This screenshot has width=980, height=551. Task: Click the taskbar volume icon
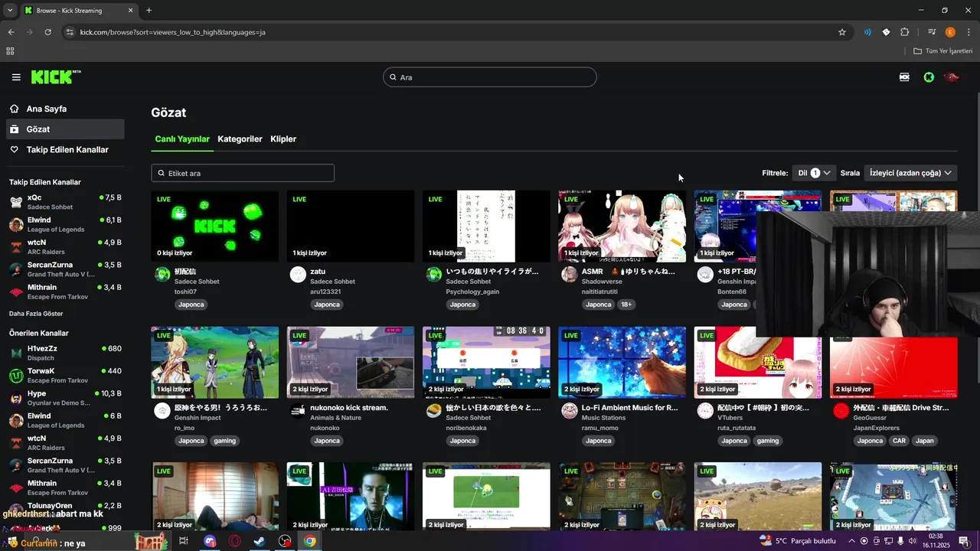click(912, 541)
